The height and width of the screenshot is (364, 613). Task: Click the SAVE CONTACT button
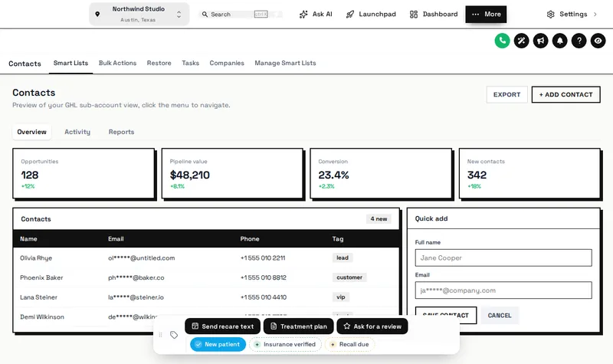pos(446,315)
